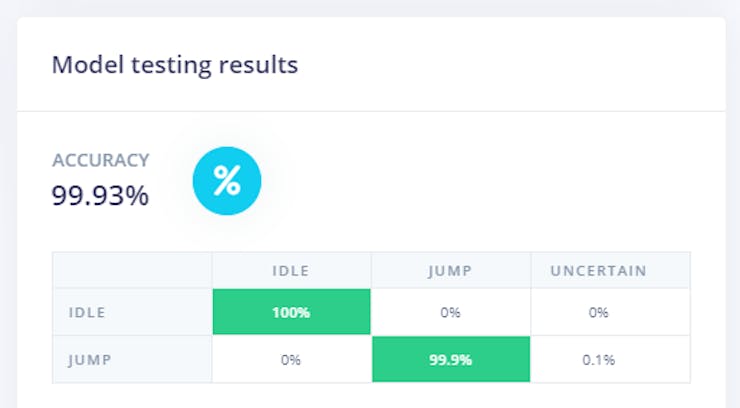Click the divider line under the card title

pyautogui.click(x=370, y=111)
